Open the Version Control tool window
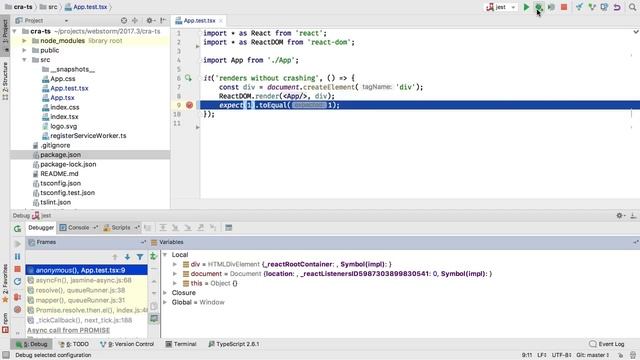This screenshot has height=360, width=640. (127, 344)
